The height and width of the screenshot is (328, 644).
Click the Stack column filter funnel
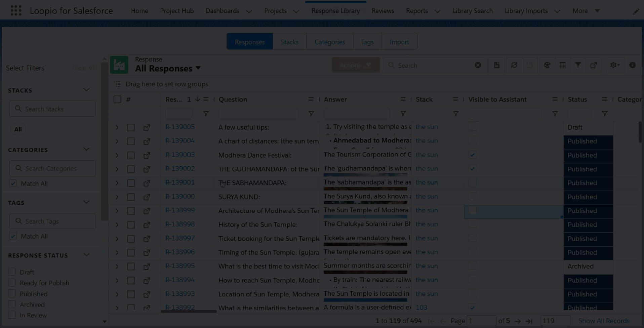point(456,114)
